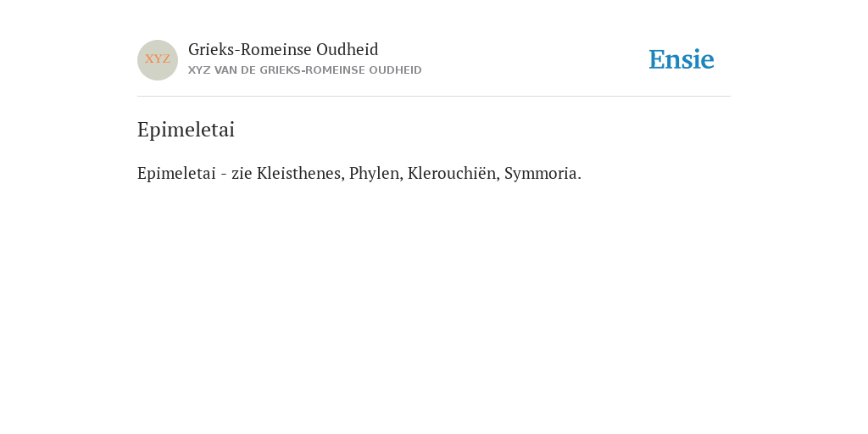Click Epimeletai at the start of the body sentence
Image resolution: width=868 pixels, height=434 pixels.
(176, 174)
